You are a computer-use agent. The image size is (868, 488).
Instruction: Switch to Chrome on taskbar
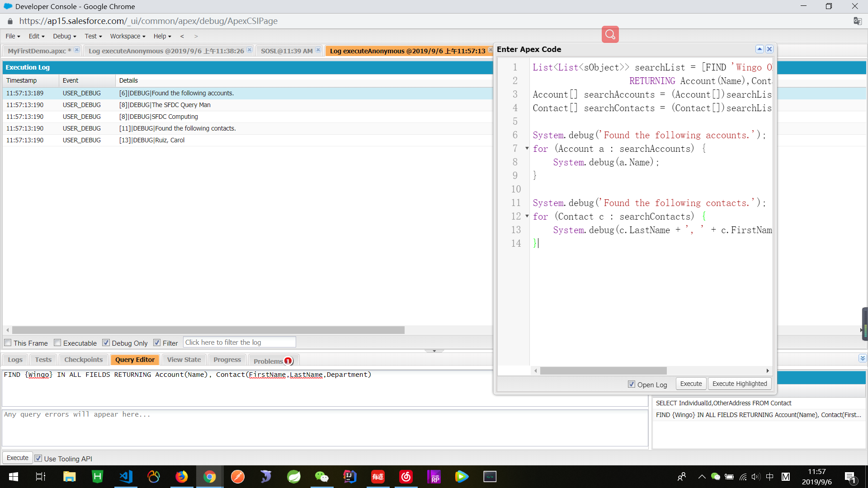pos(210,477)
